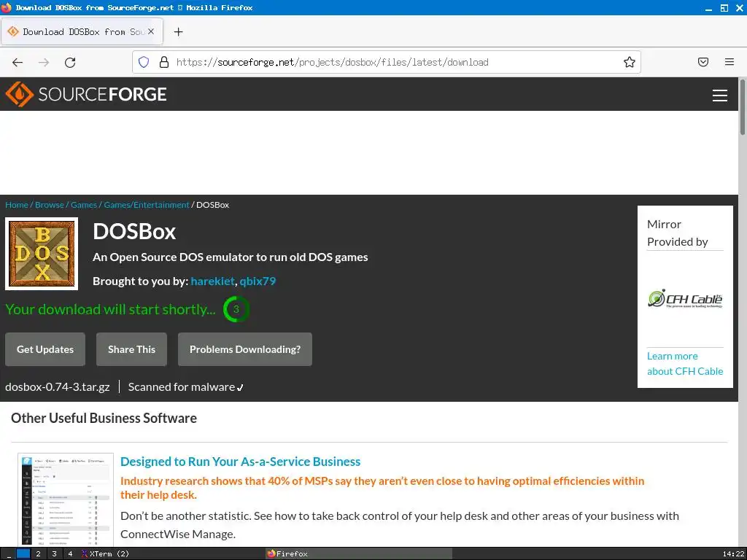Viewport: 747px width, 560px height.
Task: Reload the current page
Action: pos(70,63)
